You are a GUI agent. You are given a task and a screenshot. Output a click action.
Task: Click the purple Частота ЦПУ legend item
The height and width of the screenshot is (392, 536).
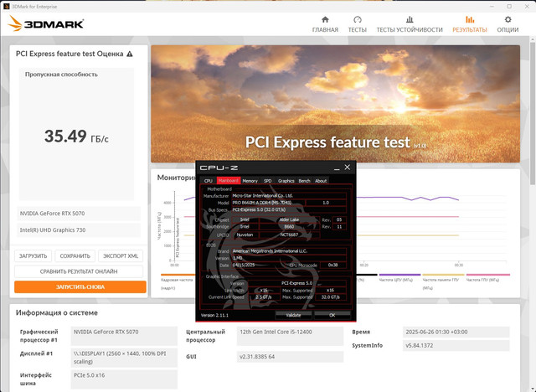(399, 277)
